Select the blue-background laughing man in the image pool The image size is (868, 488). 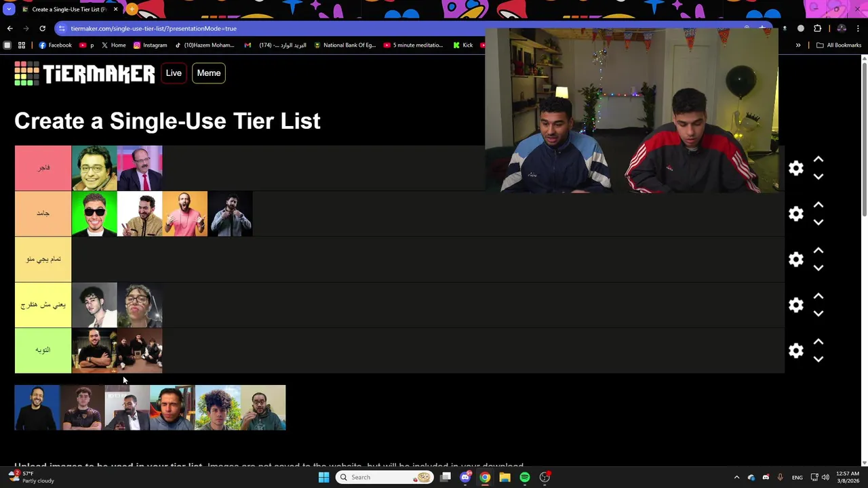pos(37,407)
